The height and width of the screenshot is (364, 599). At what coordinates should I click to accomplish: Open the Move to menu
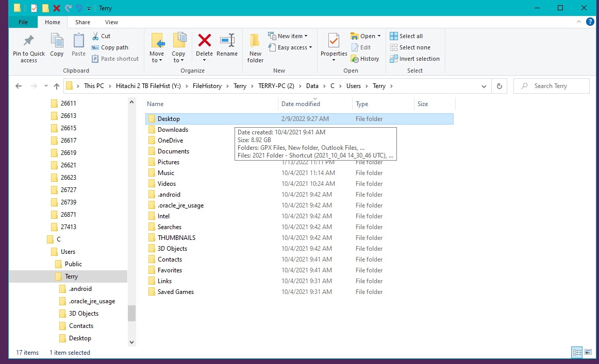[157, 48]
